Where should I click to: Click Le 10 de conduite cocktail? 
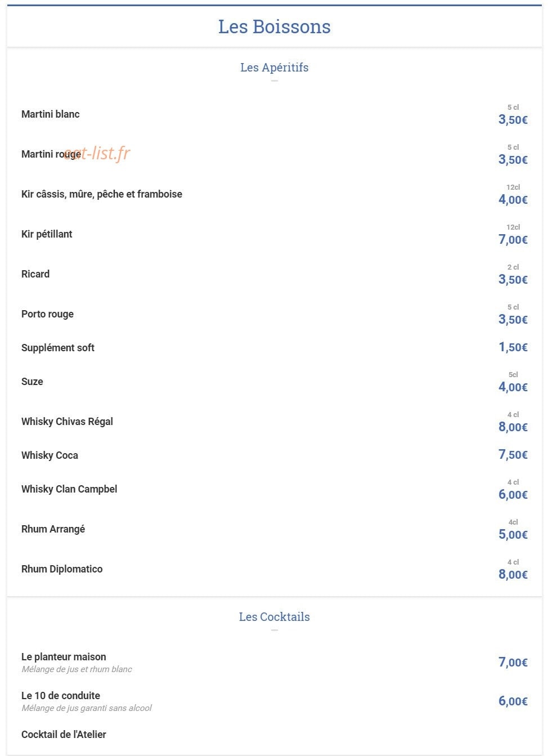pos(61,696)
